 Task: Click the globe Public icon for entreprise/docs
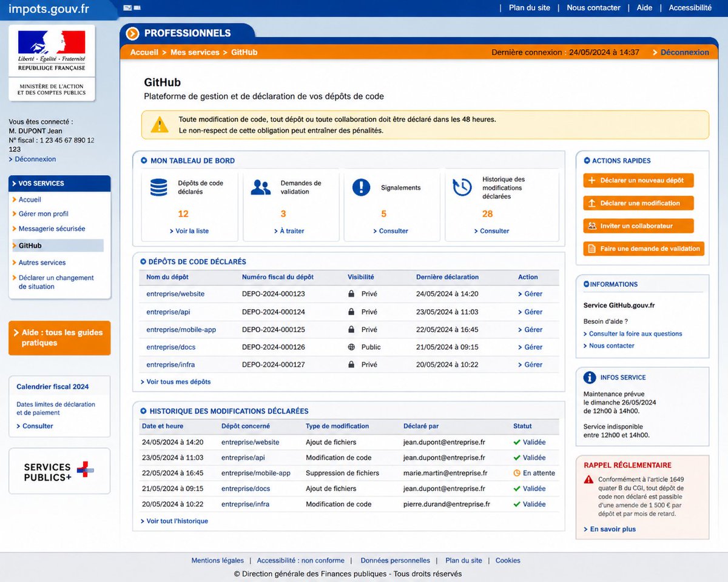(351, 347)
